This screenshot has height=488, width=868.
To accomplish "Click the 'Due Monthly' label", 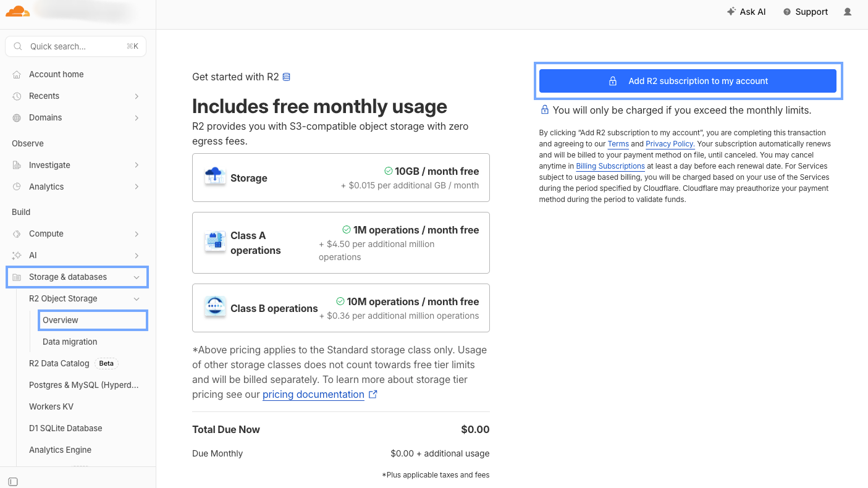I will (x=217, y=453).
